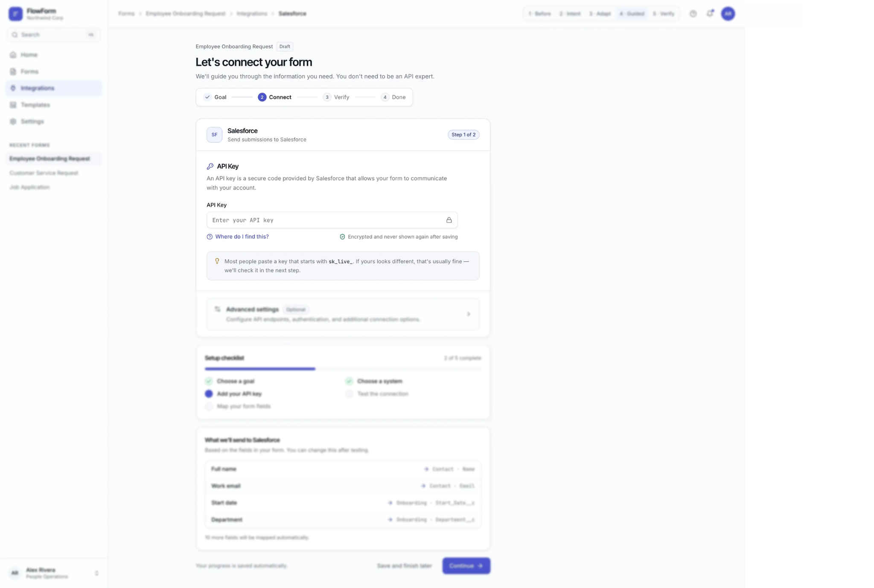Open recent form Customer Service Request
Viewport: 874px width, 588px height.
(54, 173)
